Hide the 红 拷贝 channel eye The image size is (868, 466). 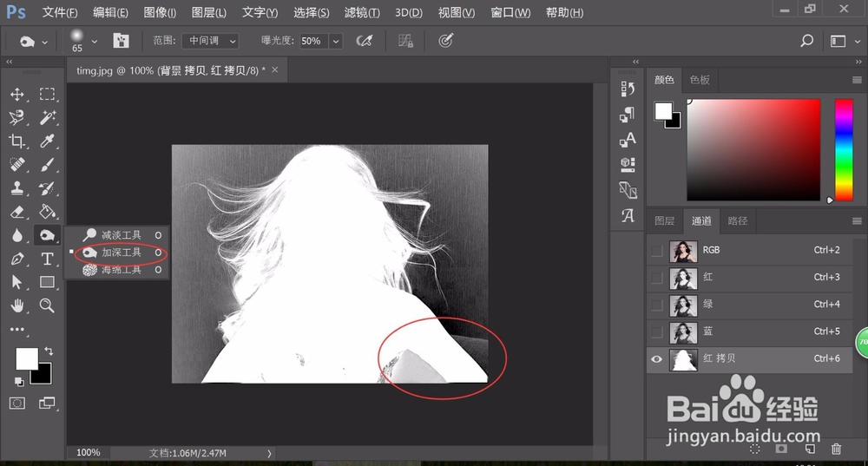click(657, 359)
